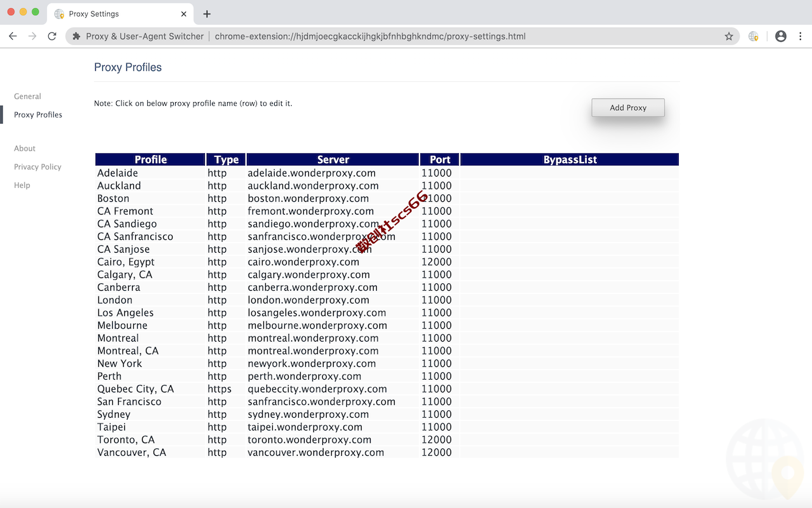The height and width of the screenshot is (508, 812).
Task: Click port 12000 in the Toronto row
Action: pyautogui.click(x=436, y=439)
